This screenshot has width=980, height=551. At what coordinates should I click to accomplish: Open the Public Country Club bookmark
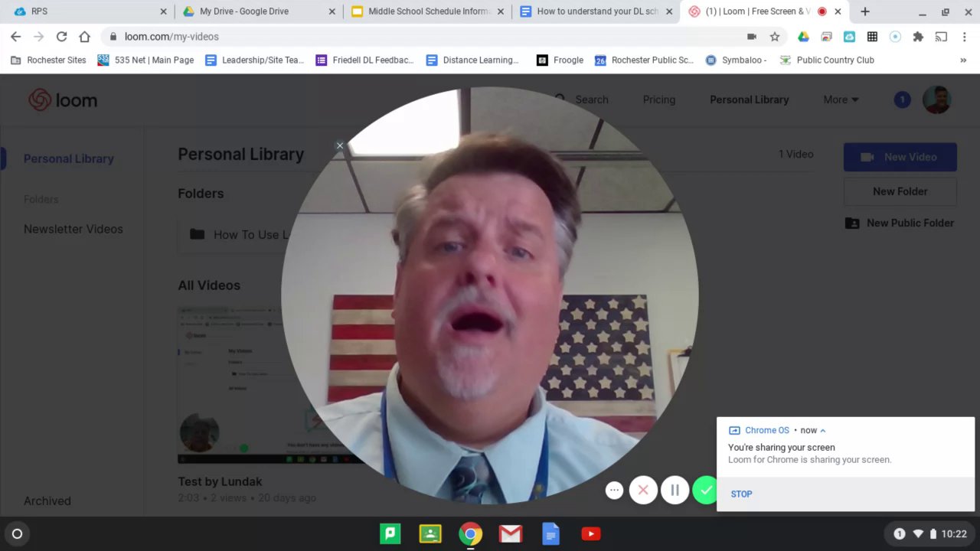pyautogui.click(x=827, y=60)
